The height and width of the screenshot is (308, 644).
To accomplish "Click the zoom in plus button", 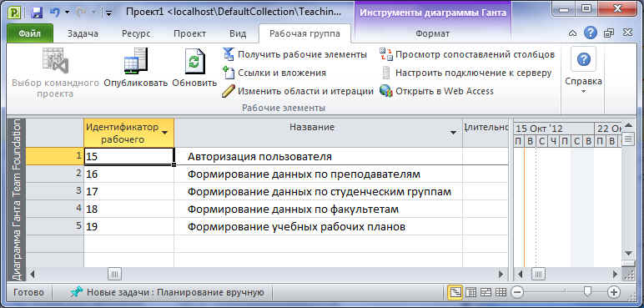I will 614,293.
